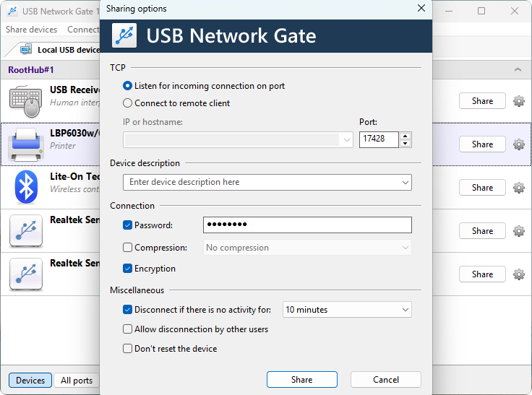The height and width of the screenshot is (395, 532).
Task: Open the IP or hostname dropdown
Action: (x=346, y=140)
